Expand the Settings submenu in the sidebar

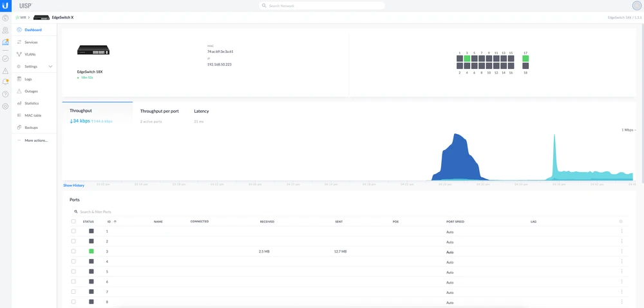[50, 66]
